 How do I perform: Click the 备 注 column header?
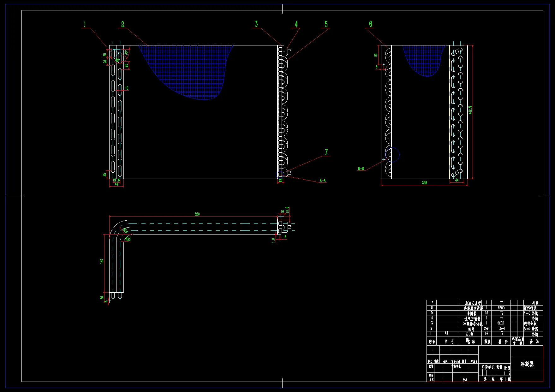pyautogui.click(x=534, y=342)
